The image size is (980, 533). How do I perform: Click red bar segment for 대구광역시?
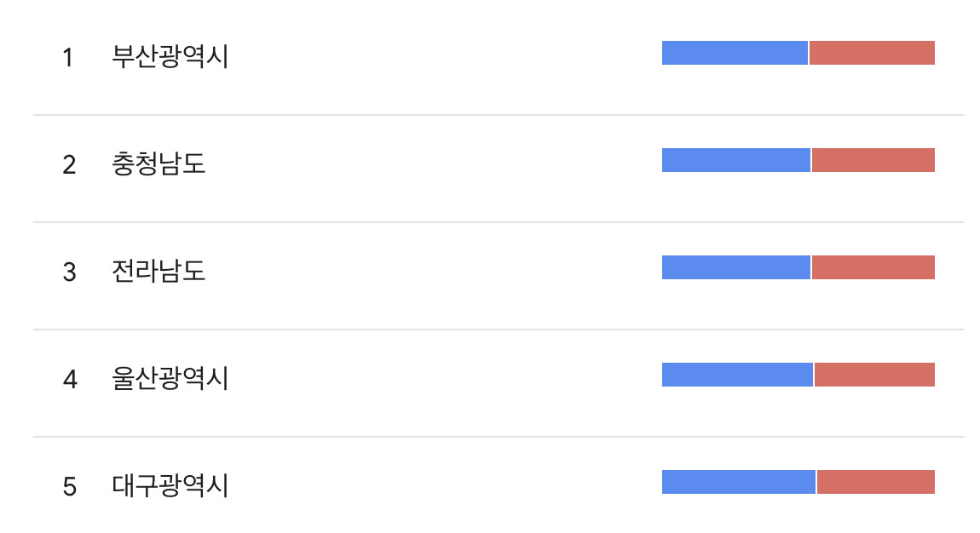[876, 482]
